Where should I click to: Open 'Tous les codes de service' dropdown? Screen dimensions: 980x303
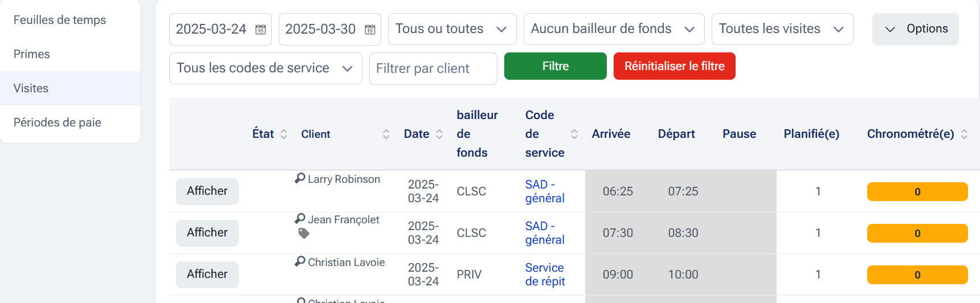click(x=266, y=68)
